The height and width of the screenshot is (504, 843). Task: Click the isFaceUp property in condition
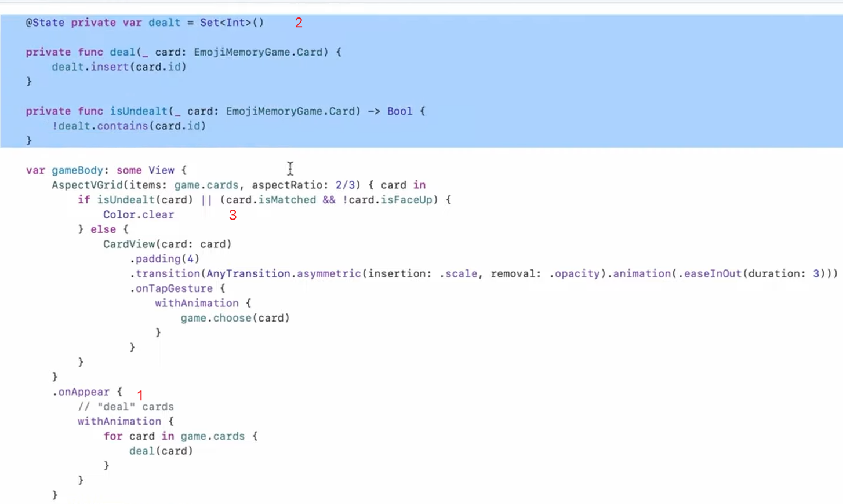(x=406, y=200)
